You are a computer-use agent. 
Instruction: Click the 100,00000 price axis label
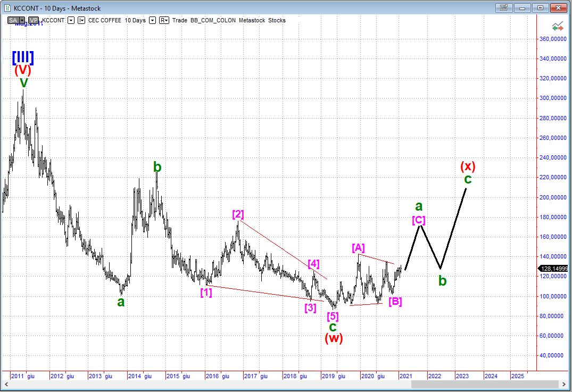point(553,296)
